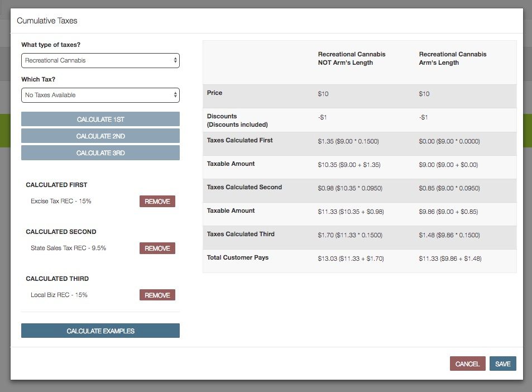This screenshot has width=532, height=392.
Task: Remove the Local Biz REC entry
Action: [157, 295]
